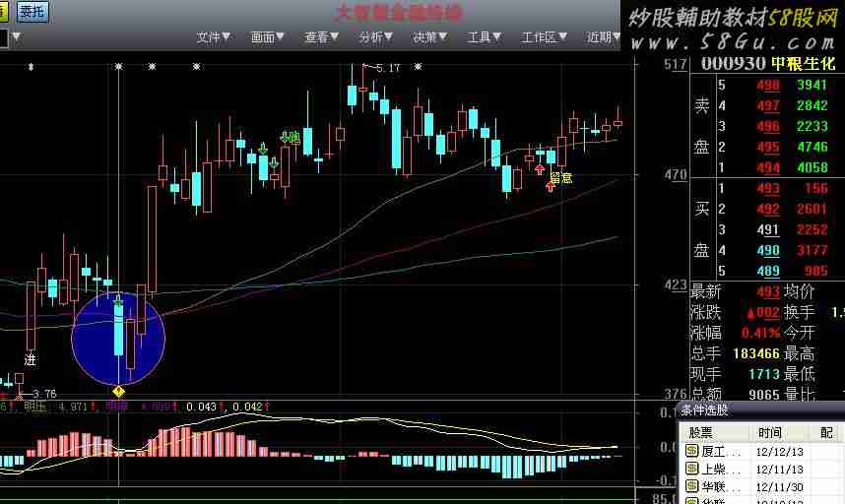Click price axis label 423
This screenshot has height=504, width=845.
coord(676,284)
